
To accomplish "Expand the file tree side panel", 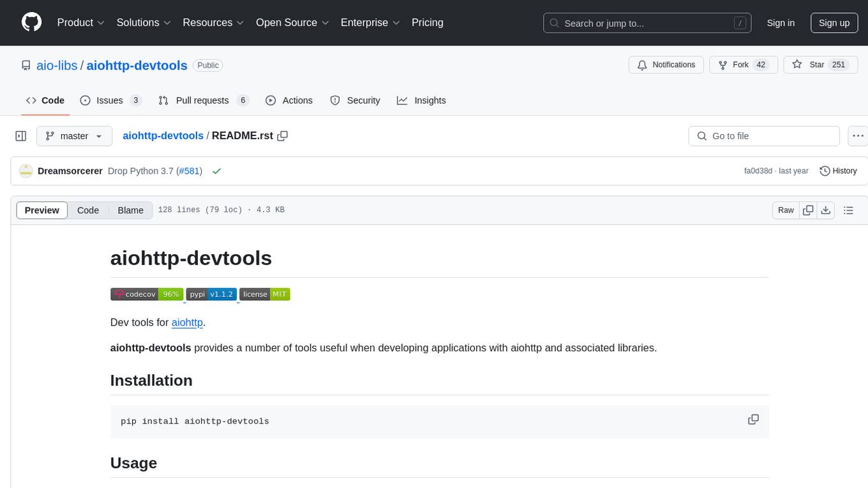I will coord(21,136).
